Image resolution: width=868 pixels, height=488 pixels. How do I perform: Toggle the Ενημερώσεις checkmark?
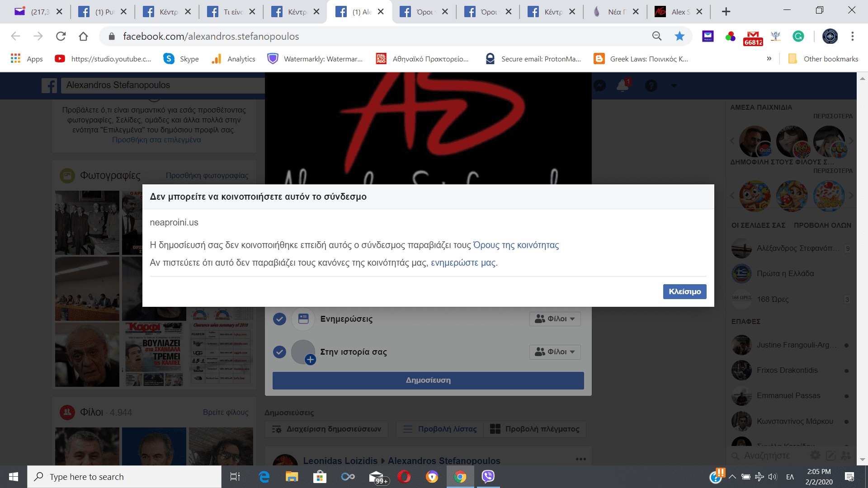pyautogui.click(x=280, y=319)
